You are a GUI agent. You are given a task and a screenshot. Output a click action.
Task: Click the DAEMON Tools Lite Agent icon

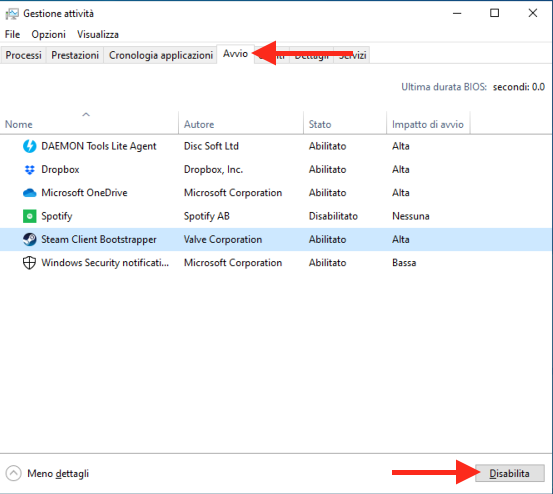(30, 146)
